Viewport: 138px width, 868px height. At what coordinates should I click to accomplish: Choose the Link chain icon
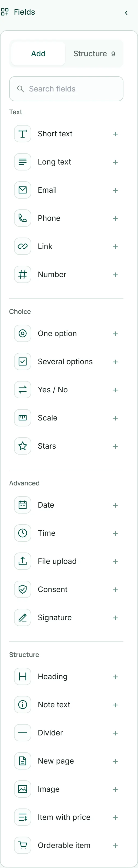(x=22, y=246)
